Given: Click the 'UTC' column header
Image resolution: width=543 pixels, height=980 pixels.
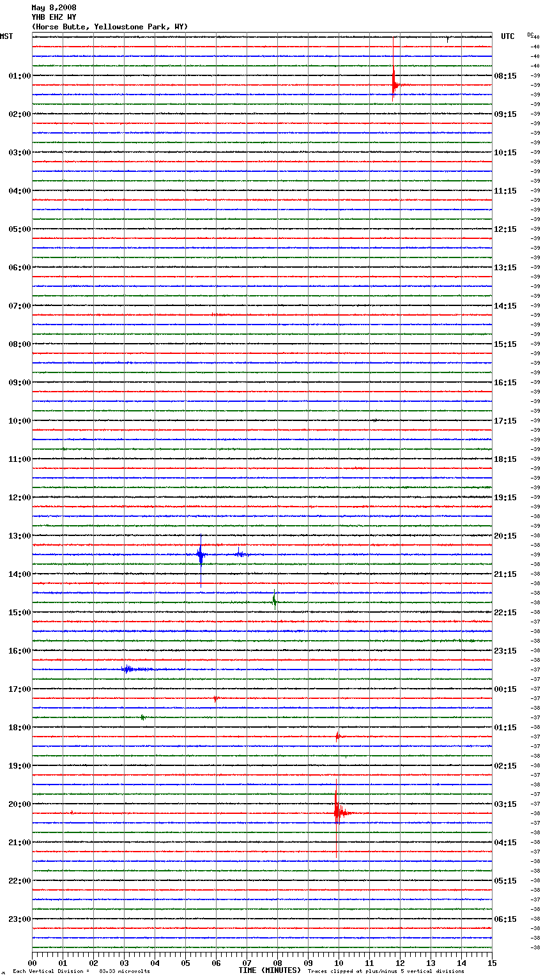Looking at the screenshot, I should (x=508, y=36).
